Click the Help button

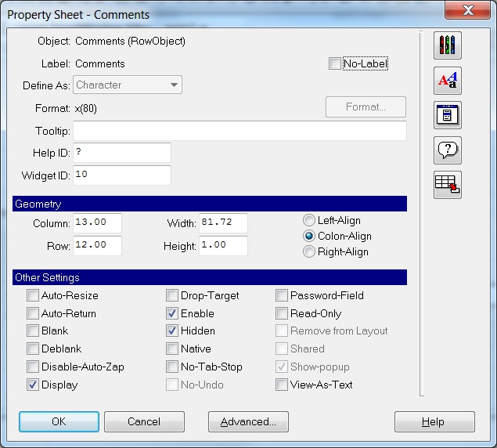tap(434, 421)
